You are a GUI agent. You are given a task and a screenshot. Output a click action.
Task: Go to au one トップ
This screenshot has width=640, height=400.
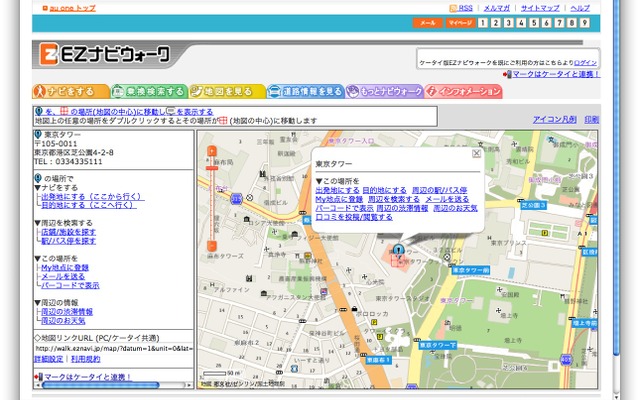click(72, 8)
